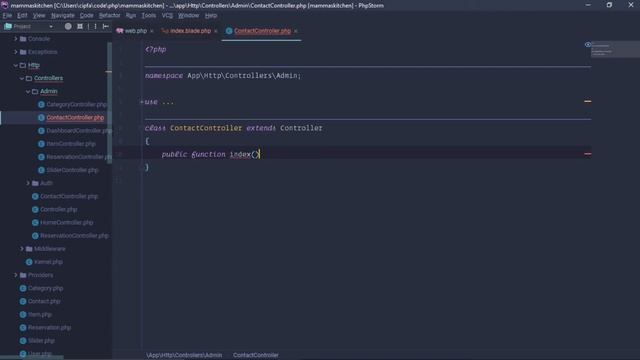Open the Project view dropdown

(x=29, y=27)
